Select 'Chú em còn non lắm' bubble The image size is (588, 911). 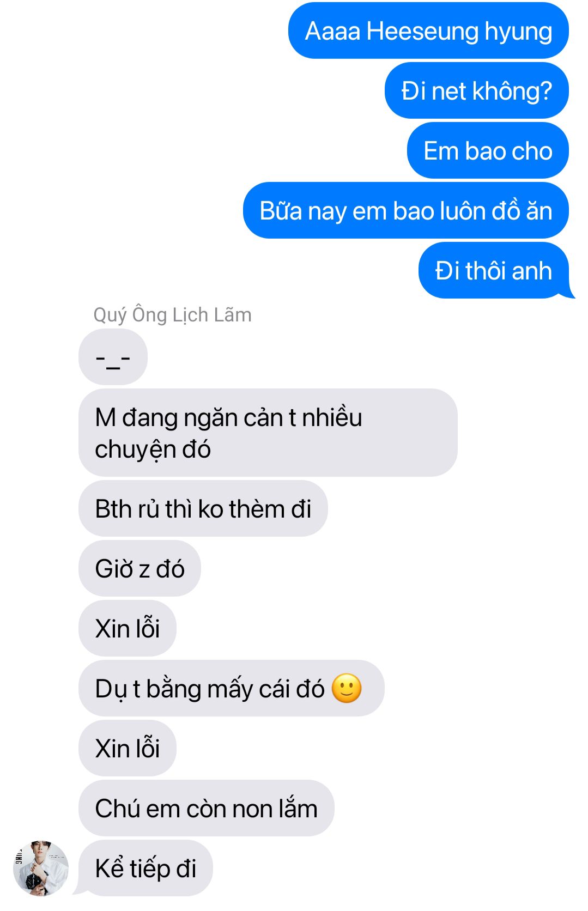[207, 808]
